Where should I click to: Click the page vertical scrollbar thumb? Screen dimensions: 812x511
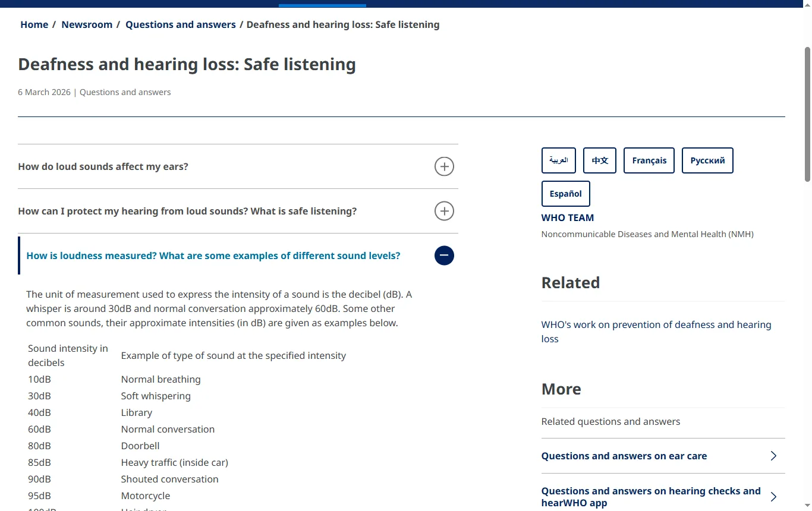(807, 113)
